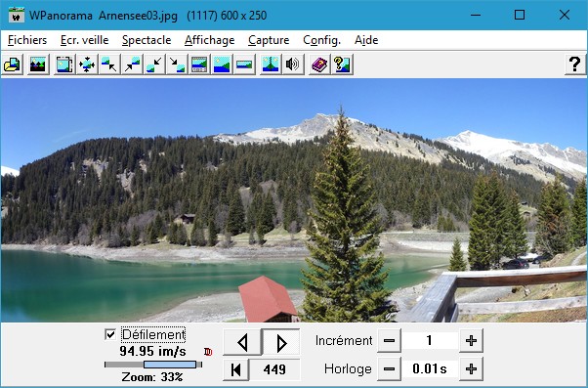Click the position field showing 449
This screenshot has width=588, height=388.
coord(274,369)
